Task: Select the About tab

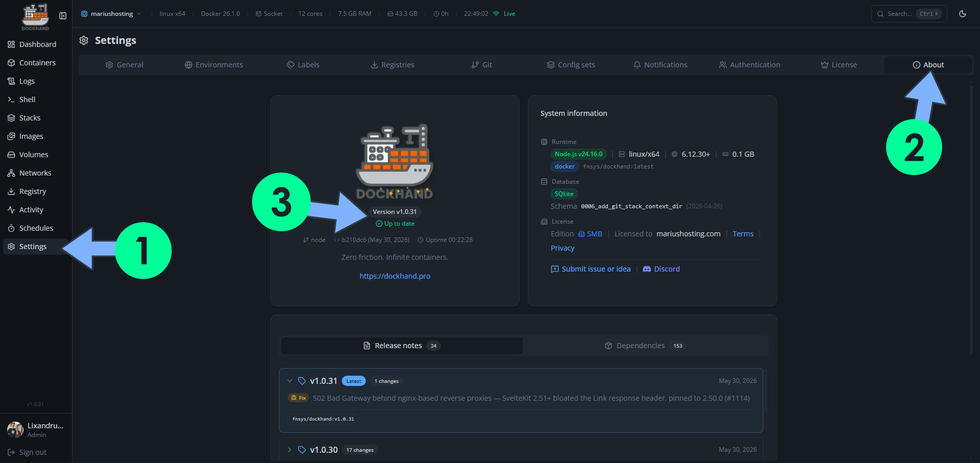Action: click(x=928, y=65)
